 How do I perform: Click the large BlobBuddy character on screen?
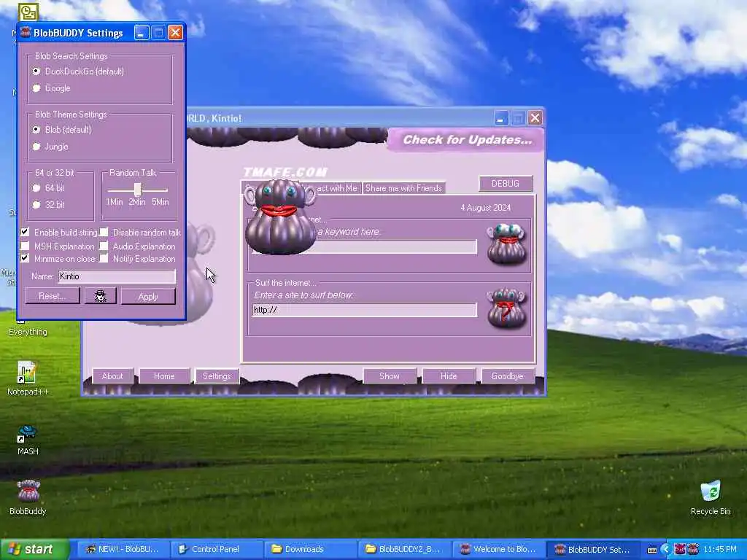tap(279, 217)
